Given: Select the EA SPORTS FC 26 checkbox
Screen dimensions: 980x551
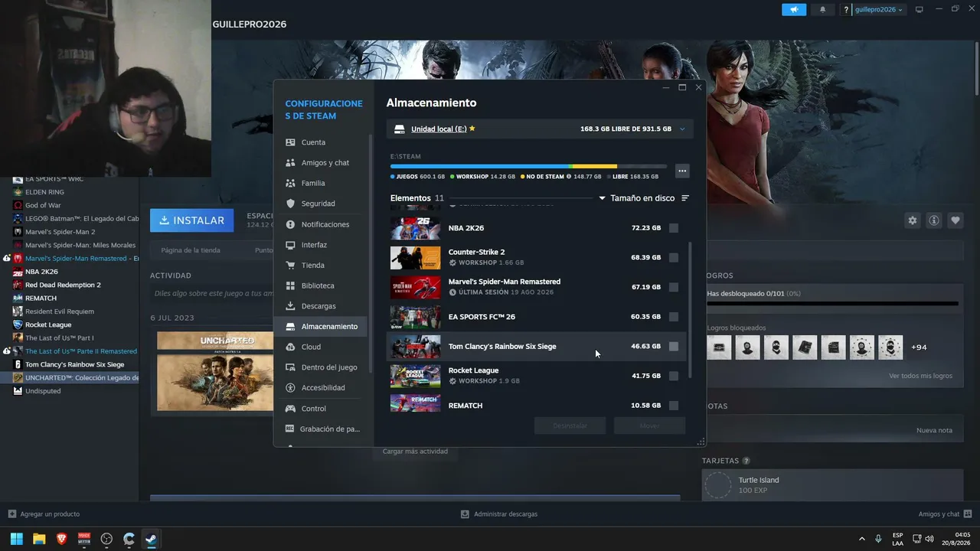Looking at the screenshot, I should click(674, 317).
